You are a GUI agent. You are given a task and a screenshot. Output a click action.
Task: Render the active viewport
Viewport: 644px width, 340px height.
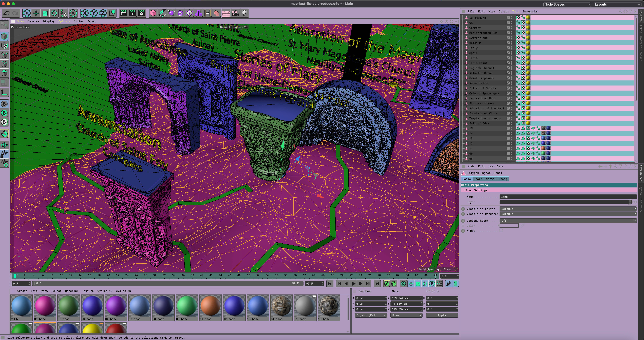coord(123,13)
